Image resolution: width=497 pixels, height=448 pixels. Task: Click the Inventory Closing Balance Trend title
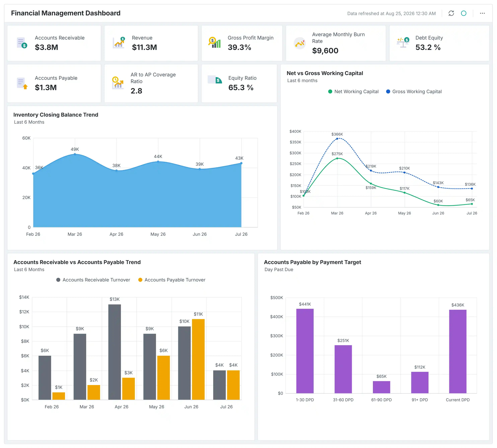point(56,115)
